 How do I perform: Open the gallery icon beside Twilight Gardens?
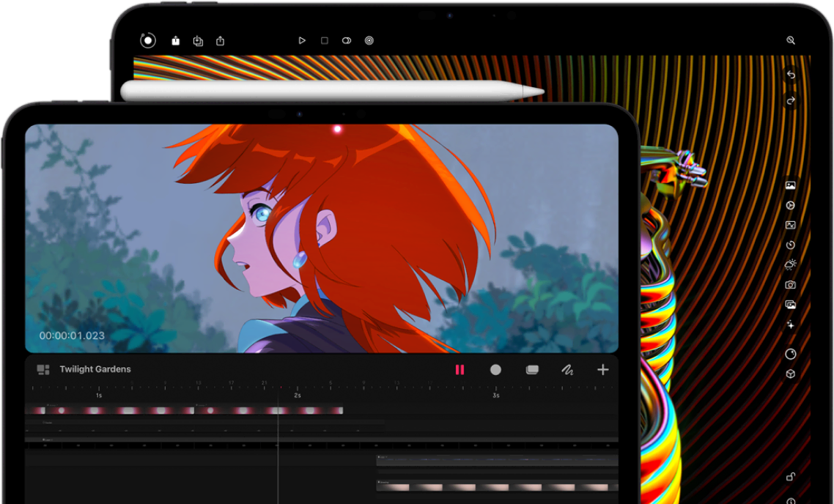pos(43,370)
